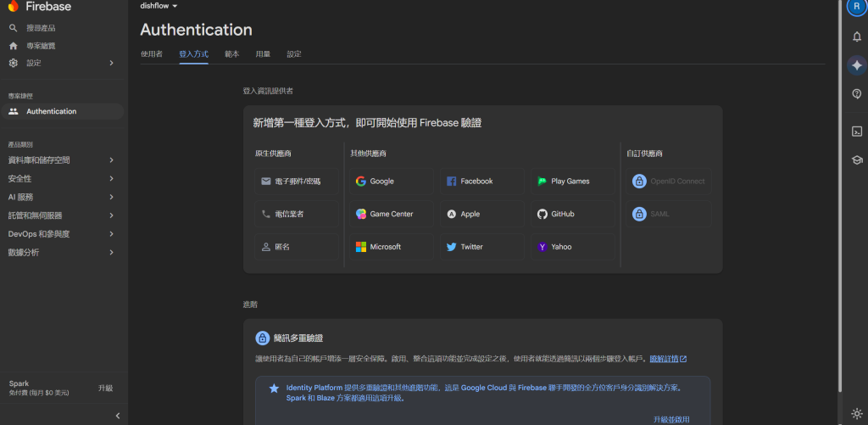Viewport: 868px width, 425px height.
Task: Collapse the sidebar with bottom chevron
Action: tap(117, 416)
